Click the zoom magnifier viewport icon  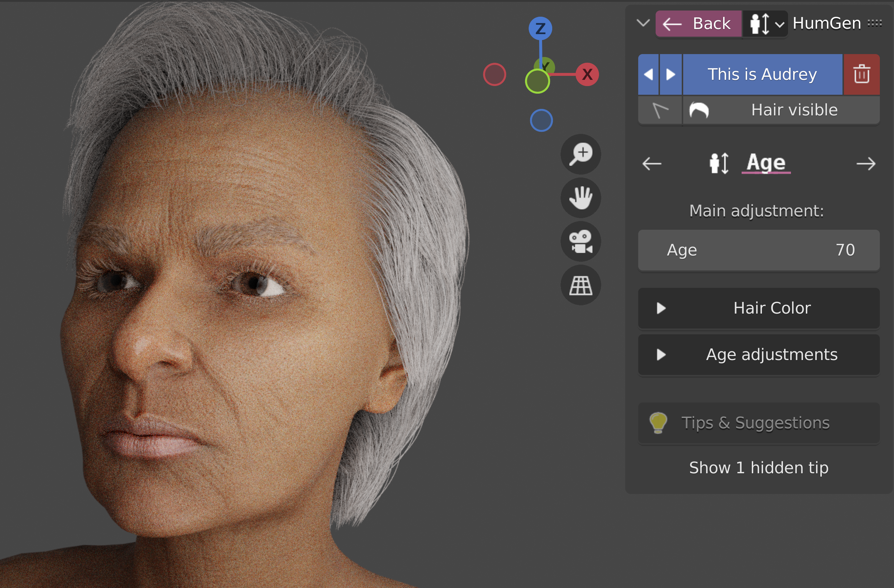(x=581, y=154)
